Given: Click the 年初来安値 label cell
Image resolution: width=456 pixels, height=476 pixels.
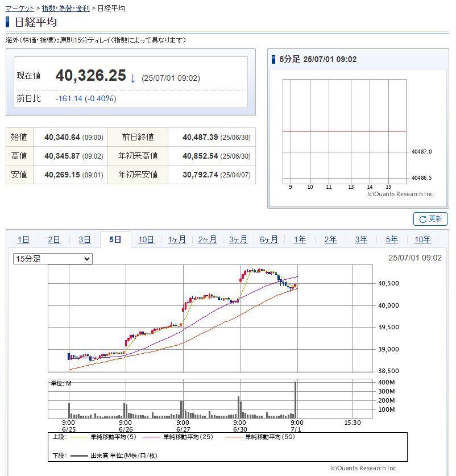Looking at the screenshot, I should point(138,175).
